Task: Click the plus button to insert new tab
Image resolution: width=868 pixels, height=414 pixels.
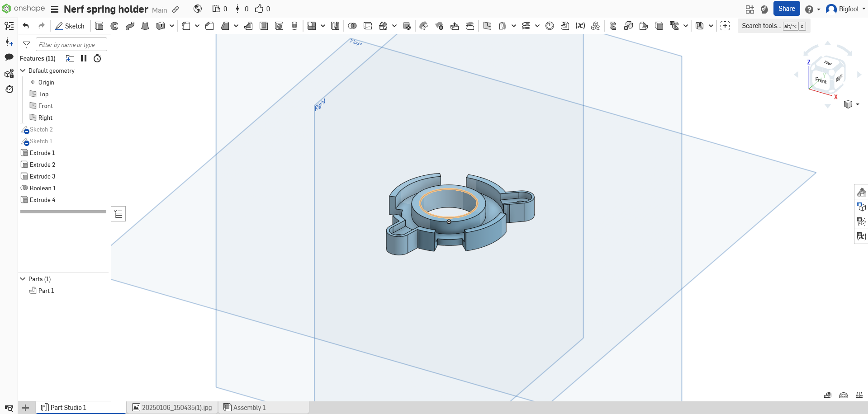Action: (26, 408)
